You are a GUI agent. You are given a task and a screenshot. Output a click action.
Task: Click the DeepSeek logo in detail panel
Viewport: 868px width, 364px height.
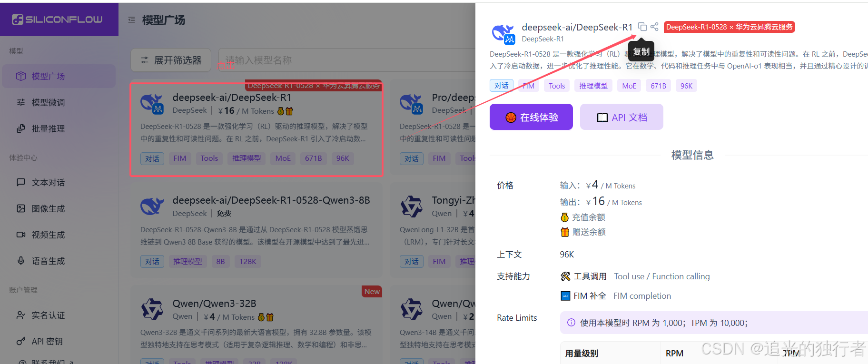503,34
